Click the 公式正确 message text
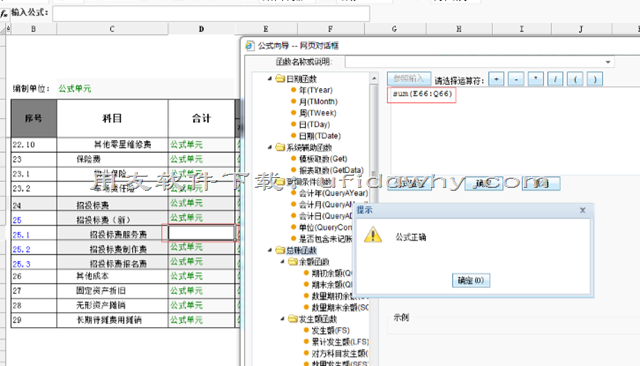Image resolution: width=640 pixels, height=366 pixels. click(411, 237)
